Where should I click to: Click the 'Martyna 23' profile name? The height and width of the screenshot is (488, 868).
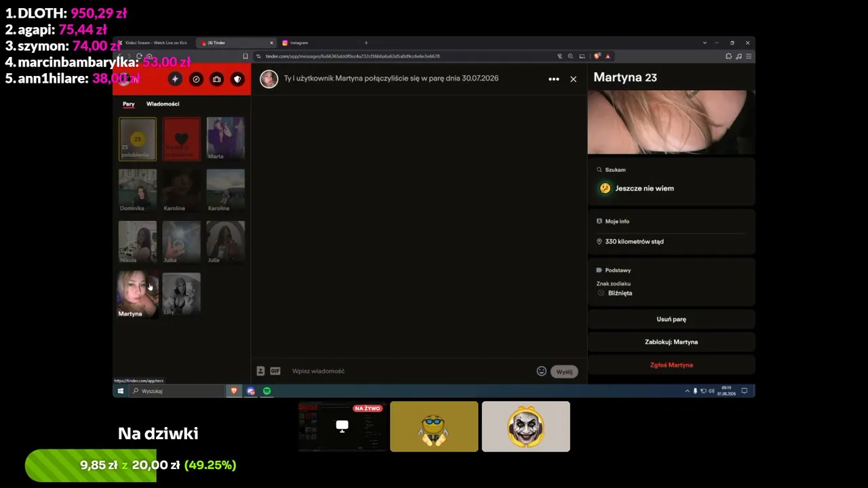click(x=625, y=78)
